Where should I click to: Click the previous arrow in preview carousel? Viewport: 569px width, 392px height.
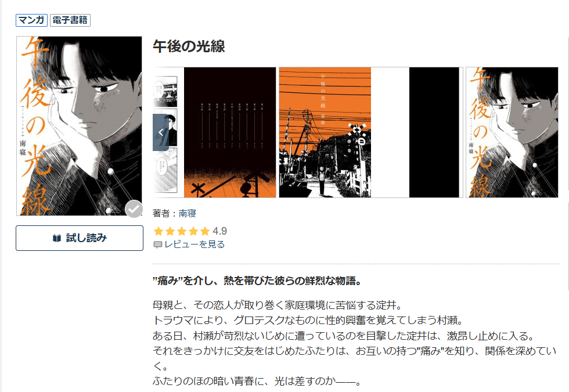click(x=161, y=132)
